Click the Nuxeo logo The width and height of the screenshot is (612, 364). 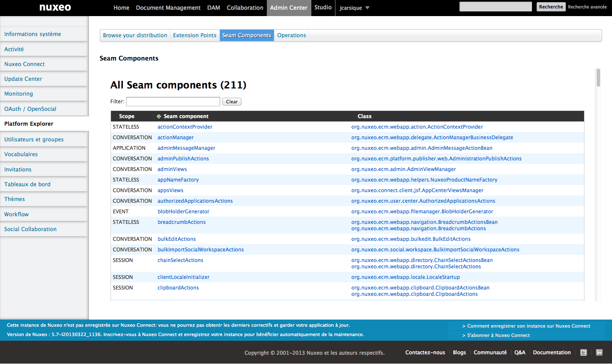(55, 8)
